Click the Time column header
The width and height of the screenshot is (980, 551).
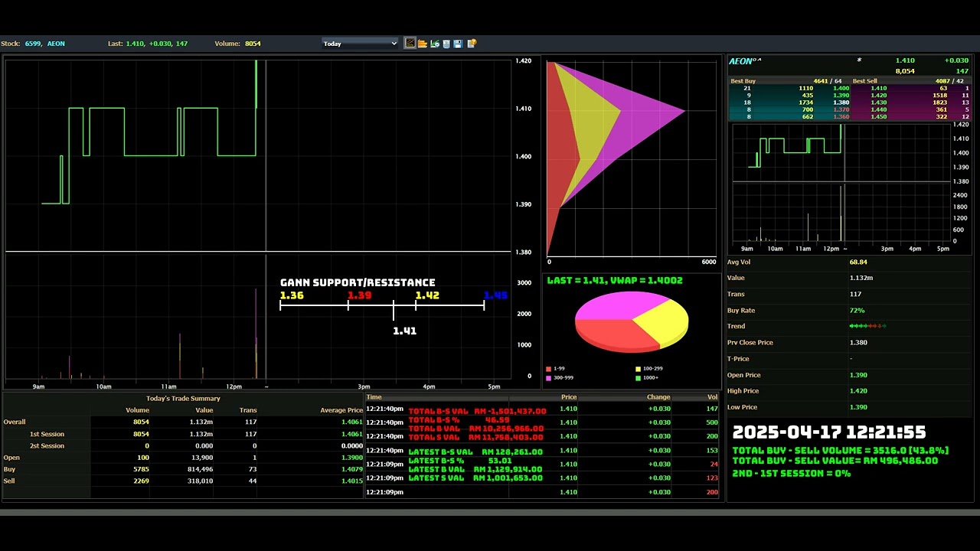[x=374, y=397]
